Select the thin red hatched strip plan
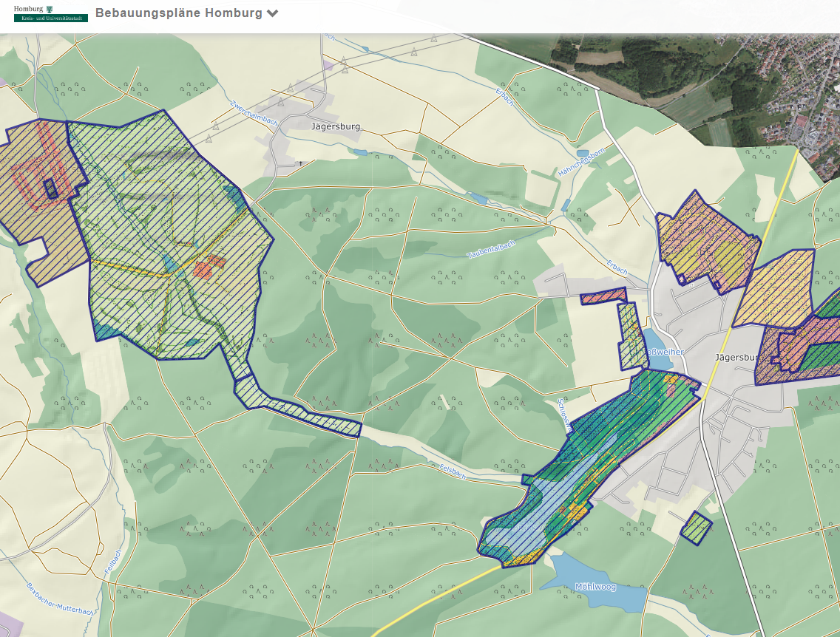The image size is (840, 637). click(603, 298)
